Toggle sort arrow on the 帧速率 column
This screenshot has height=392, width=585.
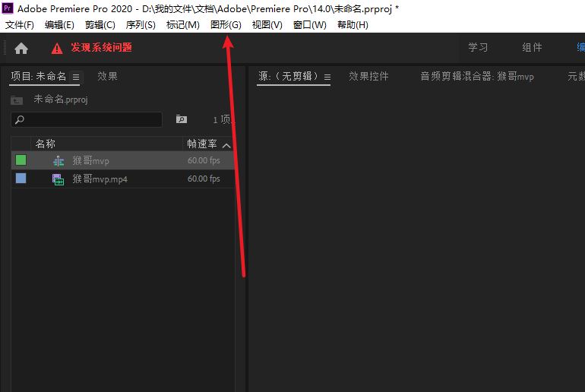[226, 144]
